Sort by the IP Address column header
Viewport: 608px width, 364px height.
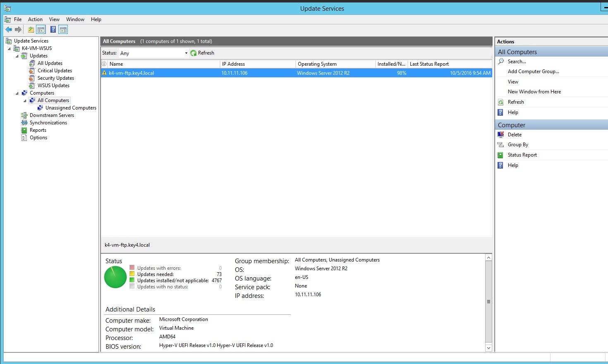(258, 64)
